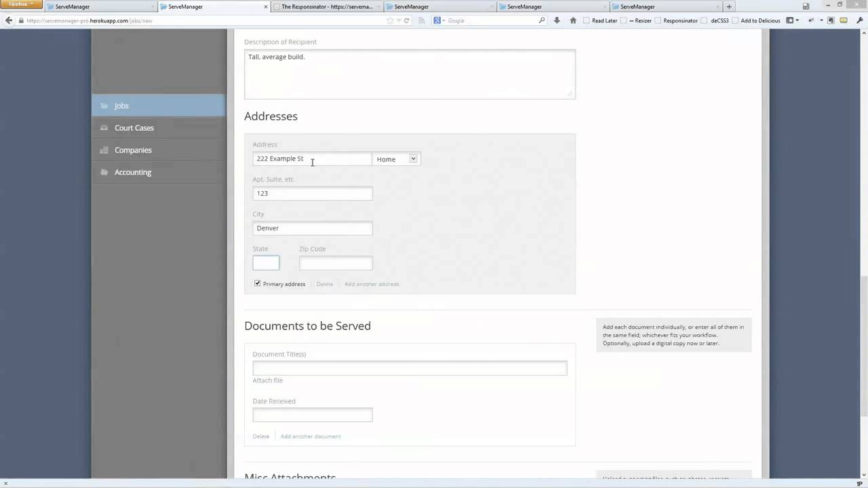Focus the Description of Recipient textarea
Screen dimensions: 868x488
[410, 74]
